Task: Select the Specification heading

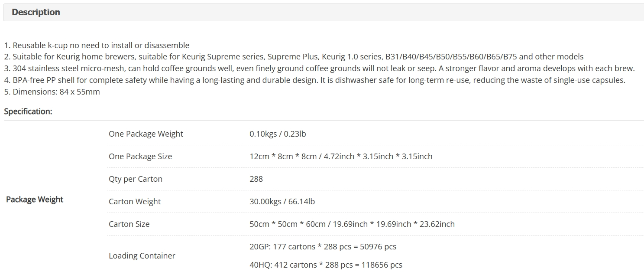Action: coord(28,111)
